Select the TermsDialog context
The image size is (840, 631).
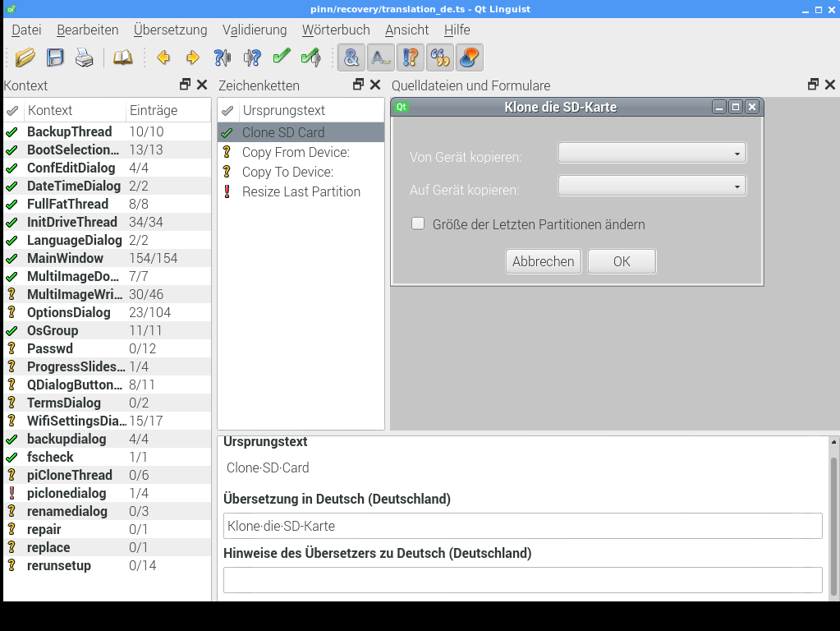click(107, 403)
